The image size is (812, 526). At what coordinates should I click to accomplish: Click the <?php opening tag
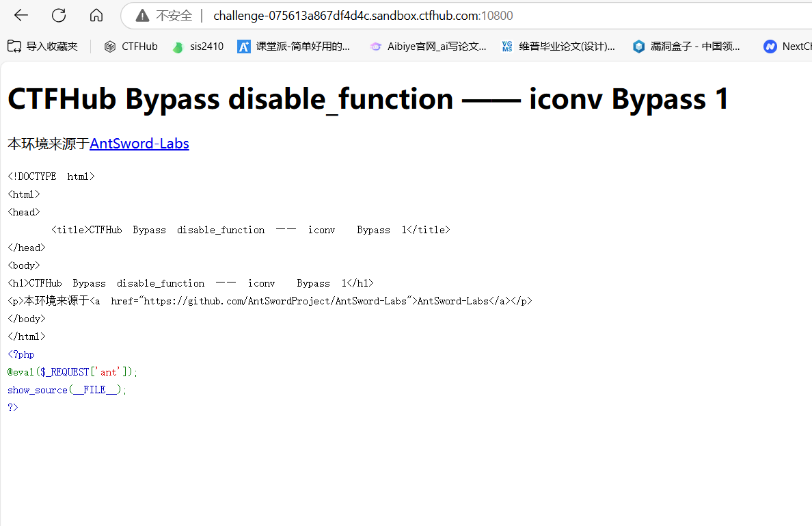[21, 354]
